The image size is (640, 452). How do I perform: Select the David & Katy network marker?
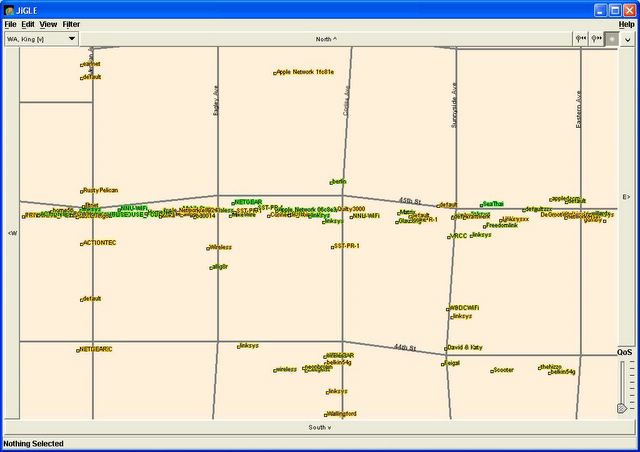coord(464,347)
